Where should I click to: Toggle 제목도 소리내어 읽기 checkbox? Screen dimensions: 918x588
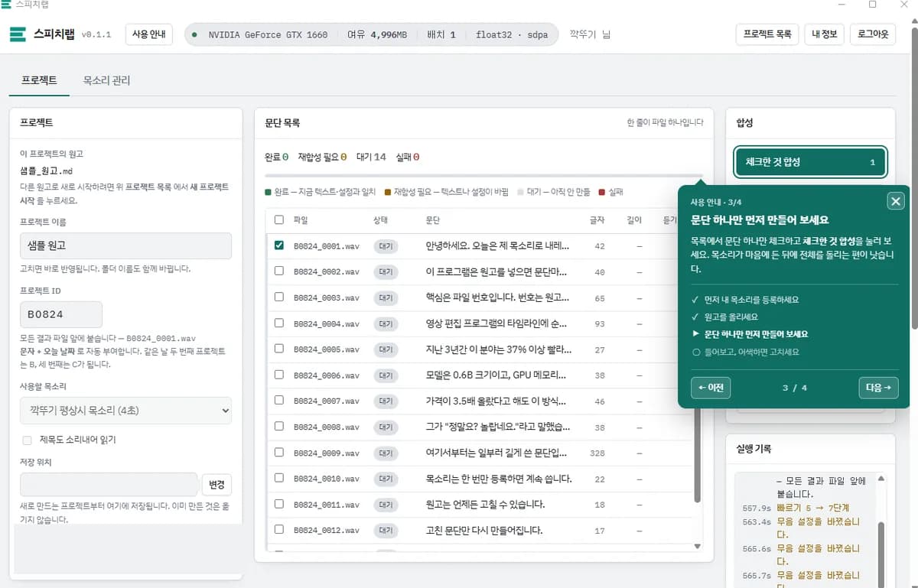28,440
